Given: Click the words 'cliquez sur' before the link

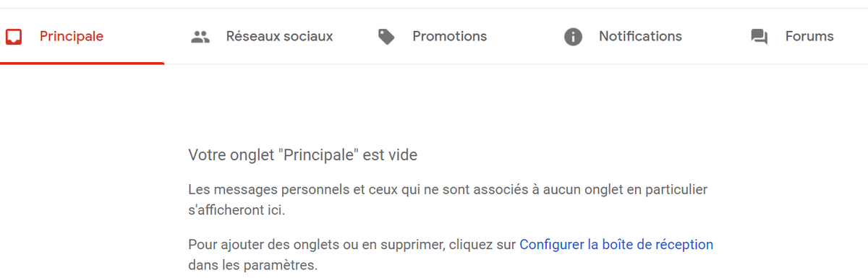Looking at the screenshot, I should [480, 244].
